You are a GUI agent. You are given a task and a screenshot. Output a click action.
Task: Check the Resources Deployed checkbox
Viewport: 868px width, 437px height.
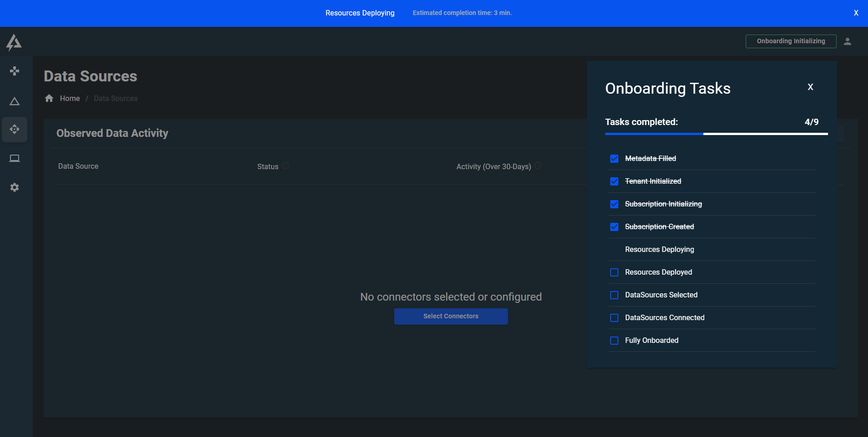coord(614,272)
